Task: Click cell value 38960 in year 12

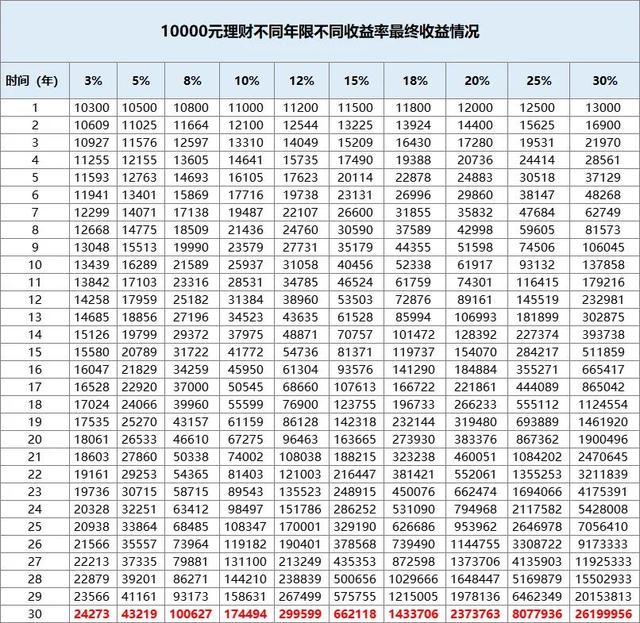Action: [300, 300]
